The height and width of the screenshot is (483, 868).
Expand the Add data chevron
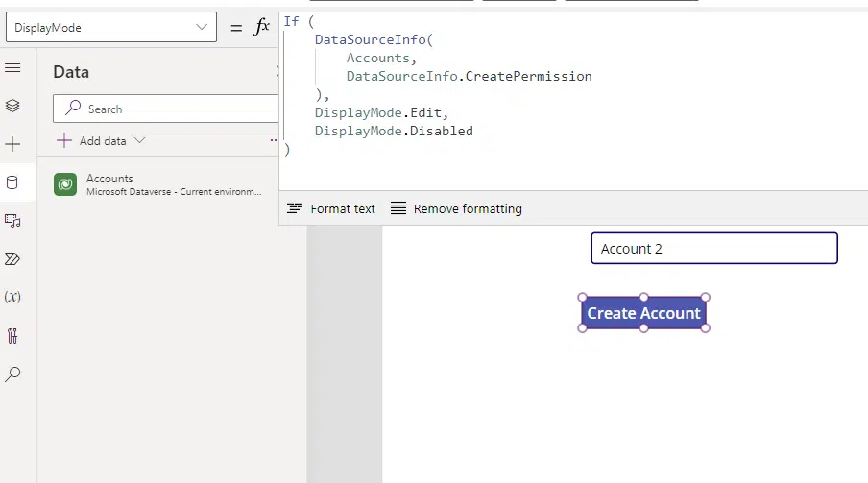139,141
